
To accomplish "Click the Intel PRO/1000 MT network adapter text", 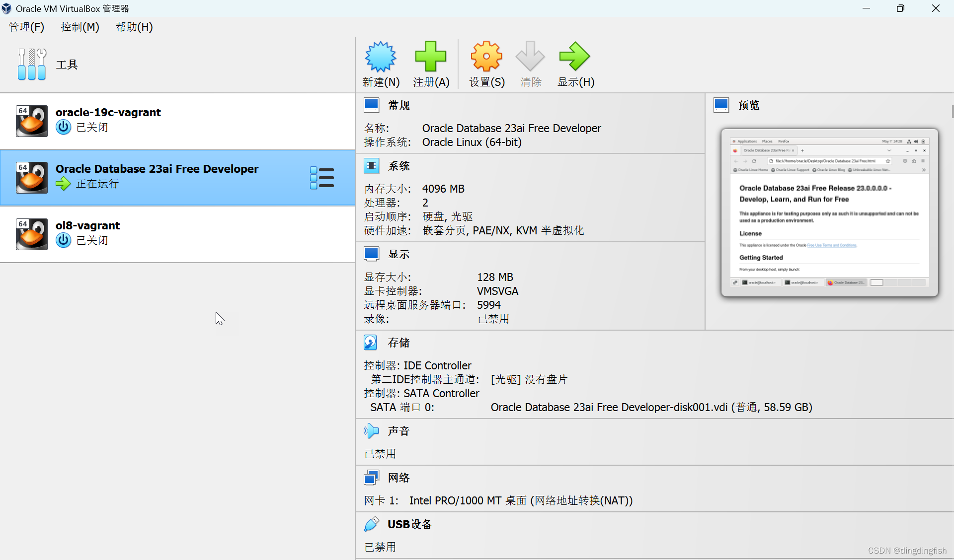I will (x=521, y=500).
